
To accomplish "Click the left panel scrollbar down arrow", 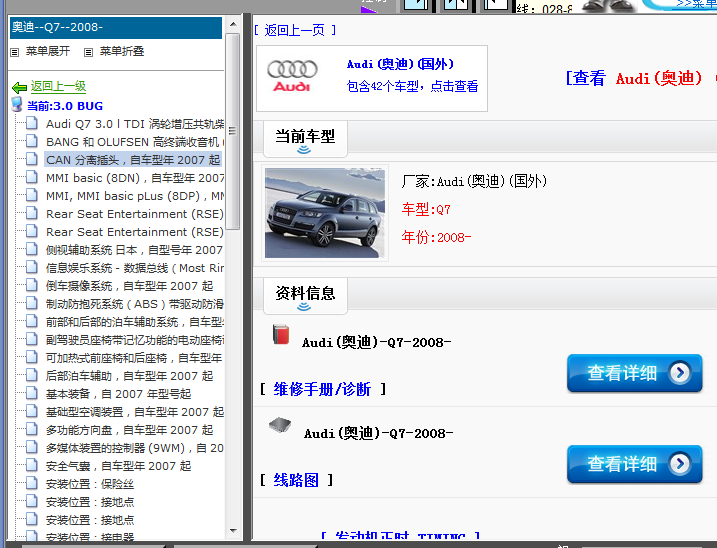I will pos(233,531).
